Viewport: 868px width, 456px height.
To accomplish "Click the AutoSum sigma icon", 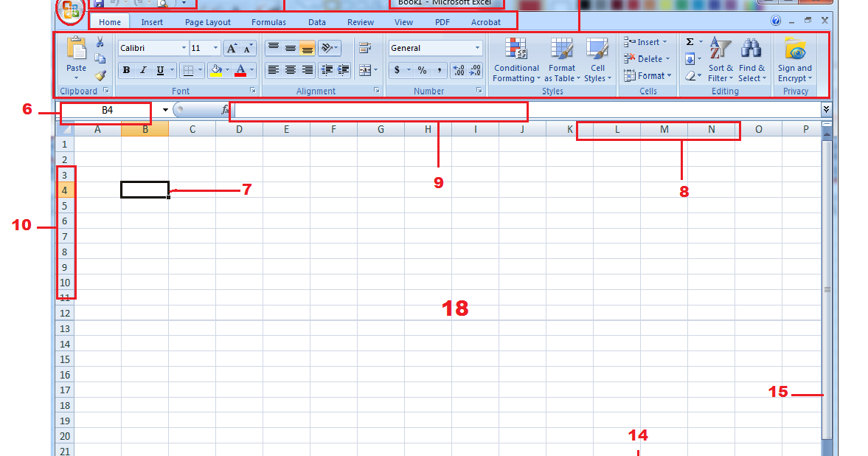I will (690, 43).
